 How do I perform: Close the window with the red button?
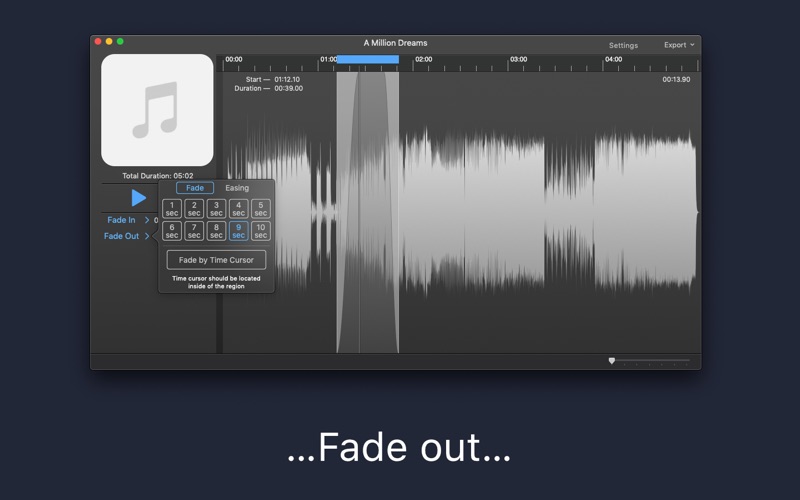(x=98, y=41)
